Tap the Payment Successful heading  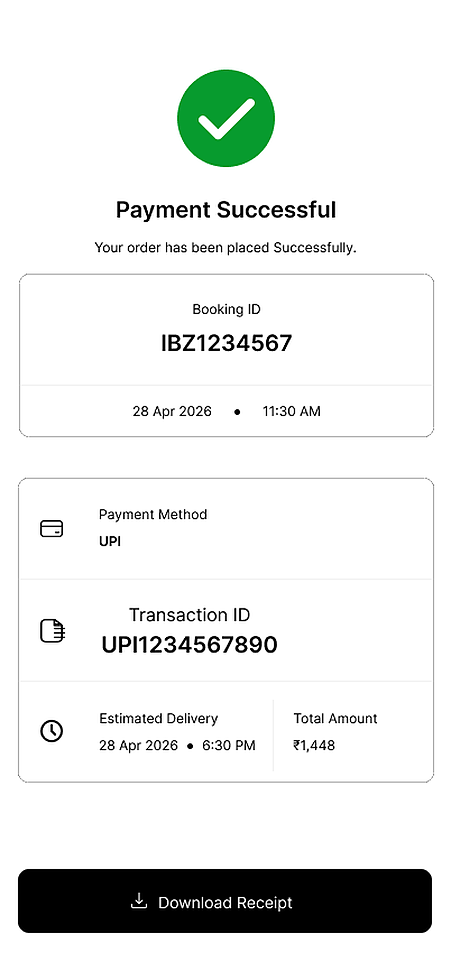(226, 210)
